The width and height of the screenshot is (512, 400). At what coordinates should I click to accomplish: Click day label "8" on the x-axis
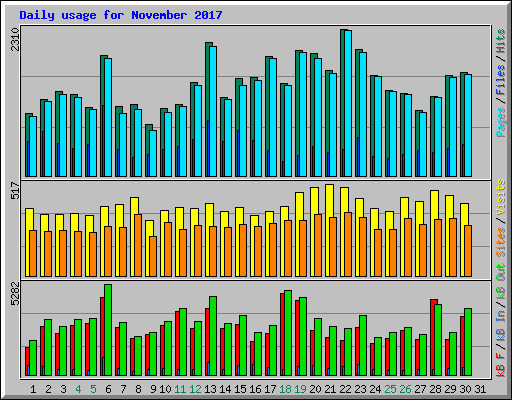tap(138, 389)
